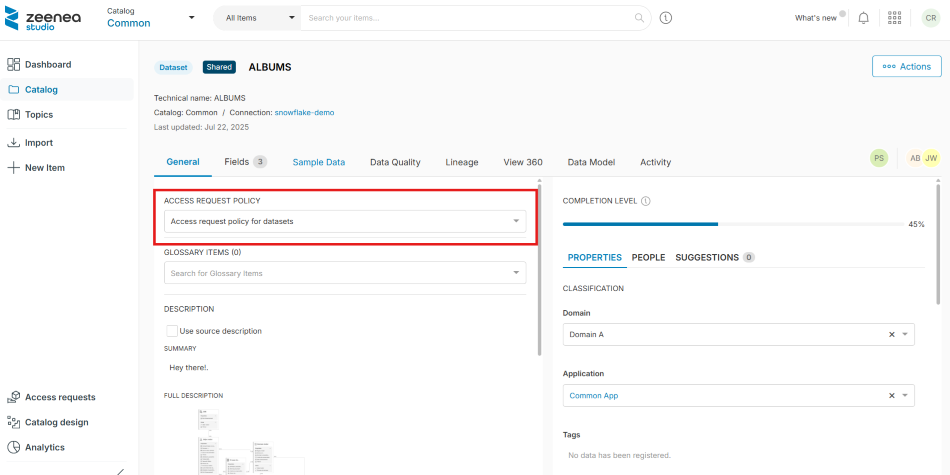The height and width of the screenshot is (475, 950).
Task: Go to Analytics in sidebar
Action: click(44, 447)
